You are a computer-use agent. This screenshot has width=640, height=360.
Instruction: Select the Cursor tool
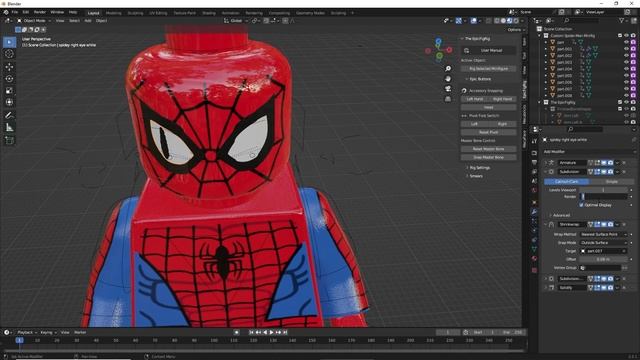coord(9,54)
